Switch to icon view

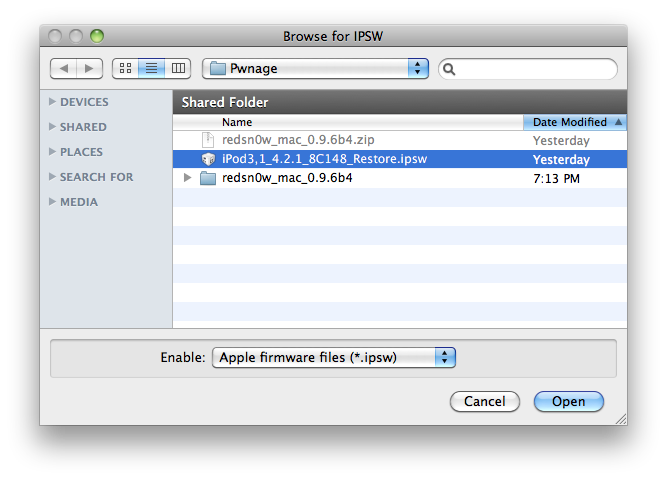pos(125,69)
